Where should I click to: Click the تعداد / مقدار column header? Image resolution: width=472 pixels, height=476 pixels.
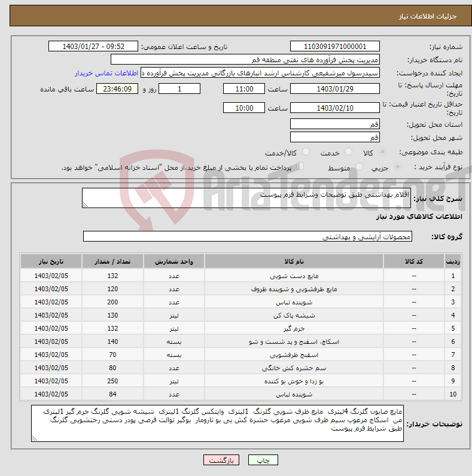(112, 261)
